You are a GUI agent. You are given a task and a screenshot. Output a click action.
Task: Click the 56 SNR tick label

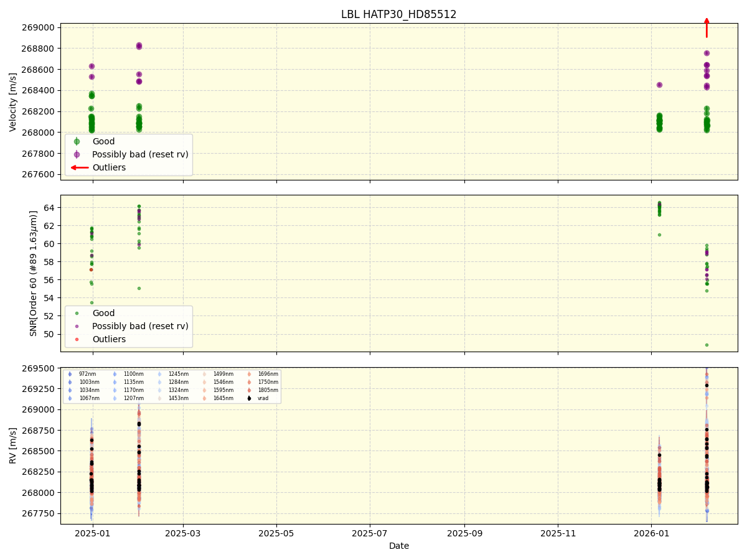(49, 280)
